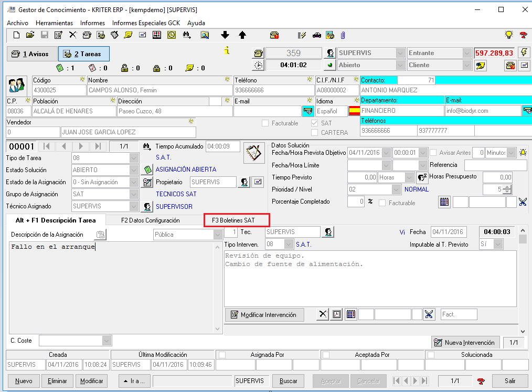Enable the Avisar Antes checkbox
The height and width of the screenshot is (392, 532).
coord(433,153)
